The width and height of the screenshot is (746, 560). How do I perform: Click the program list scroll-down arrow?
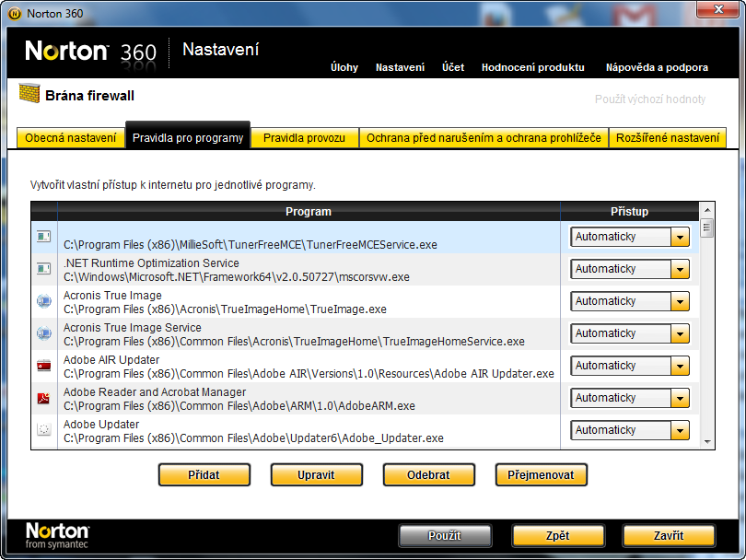(707, 442)
